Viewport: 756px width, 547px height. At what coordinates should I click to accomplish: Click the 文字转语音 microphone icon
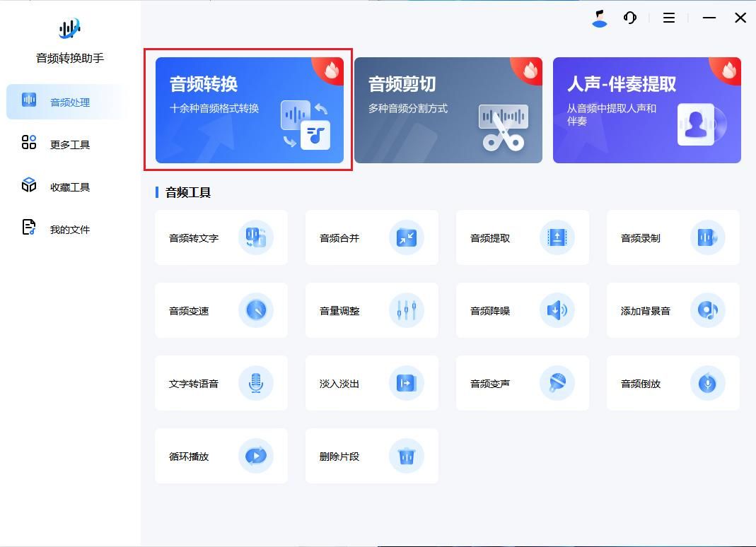click(x=256, y=382)
